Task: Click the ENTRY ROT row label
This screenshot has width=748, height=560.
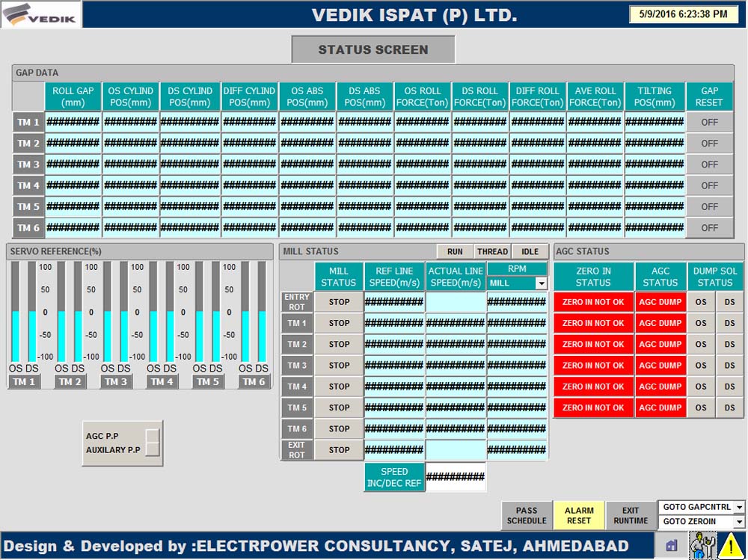Action: tap(297, 302)
